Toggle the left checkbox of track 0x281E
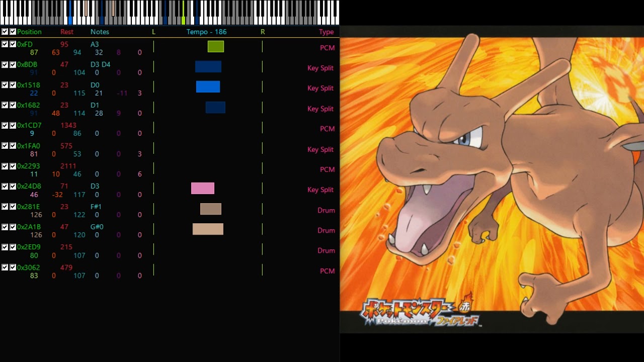This screenshot has width=644, height=362. click(5, 207)
